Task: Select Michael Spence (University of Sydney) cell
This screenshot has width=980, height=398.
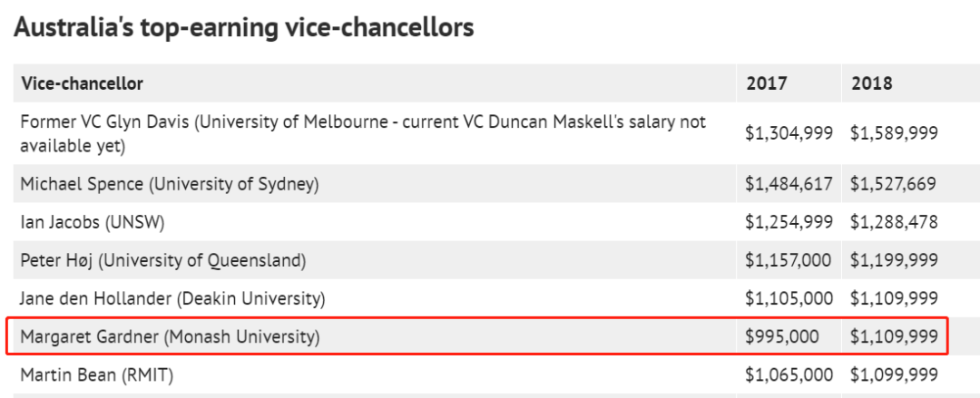Action: coord(170,184)
